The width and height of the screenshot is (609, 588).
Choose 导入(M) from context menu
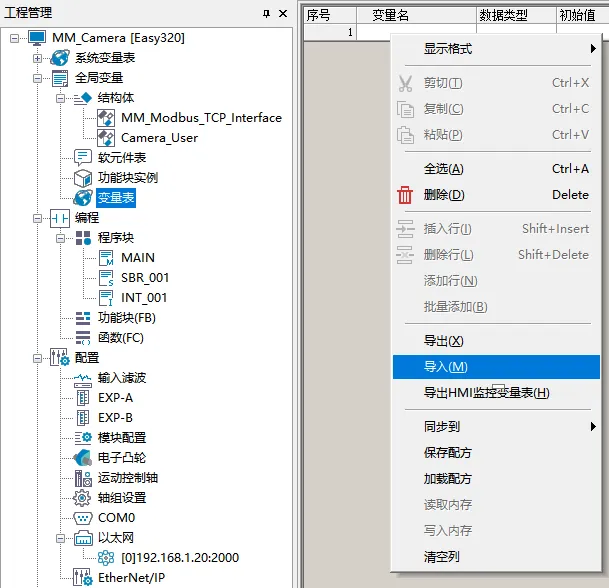tap(496, 367)
